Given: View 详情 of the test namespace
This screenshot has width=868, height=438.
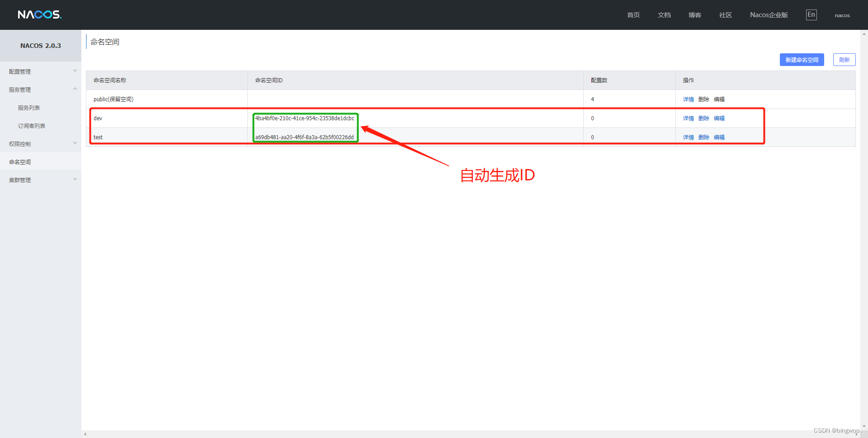Looking at the screenshot, I should coord(689,137).
